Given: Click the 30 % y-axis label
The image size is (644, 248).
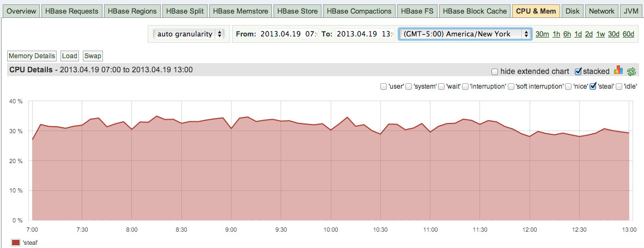Looking at the screenshot, I should [x=16, y=131].
